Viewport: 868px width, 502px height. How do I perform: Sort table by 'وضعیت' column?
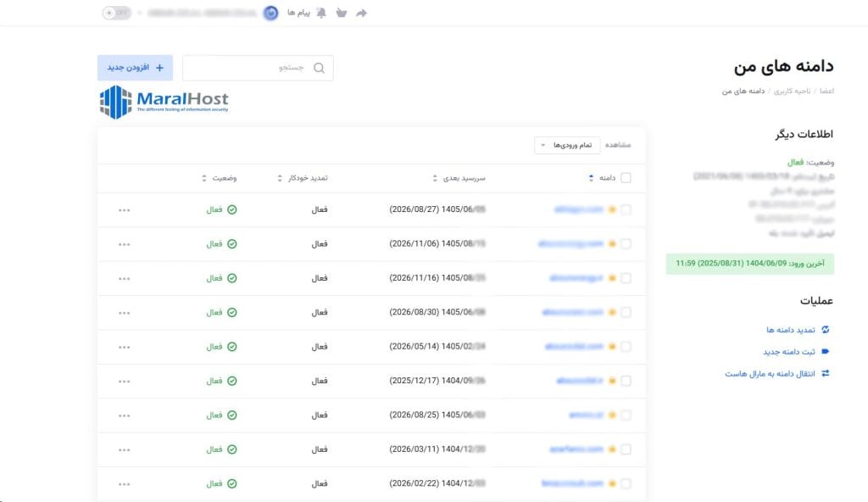(220, 178)
